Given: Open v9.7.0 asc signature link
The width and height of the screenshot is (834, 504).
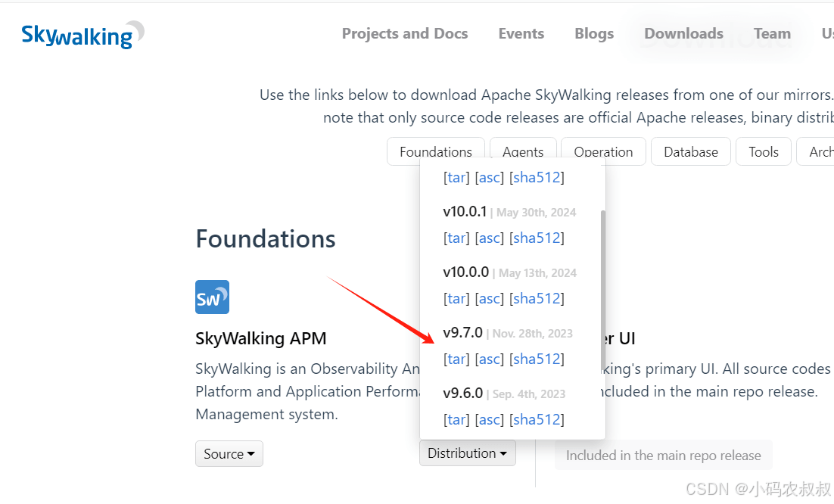Looking at the screenshot, I should (490, 359).
